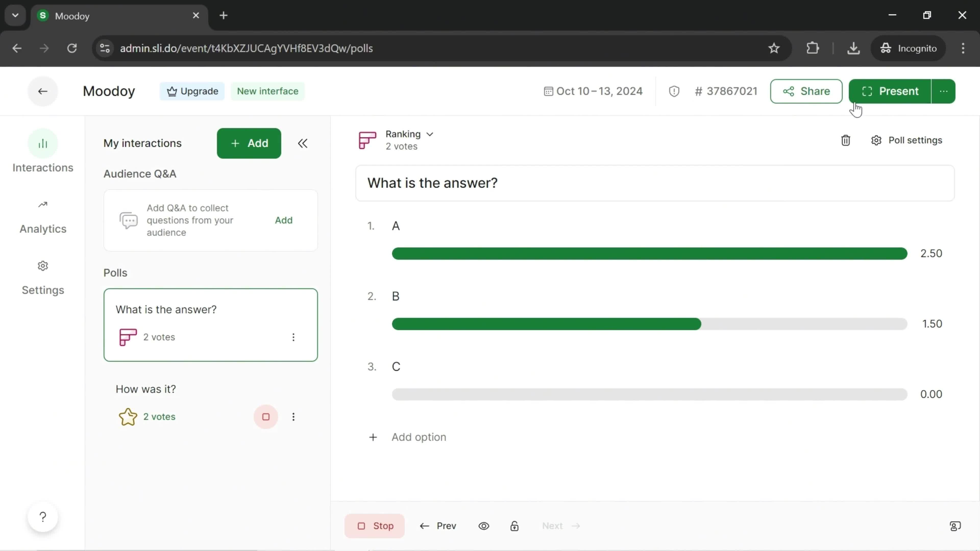Select the Polls section tab

[x=116, y=272]
